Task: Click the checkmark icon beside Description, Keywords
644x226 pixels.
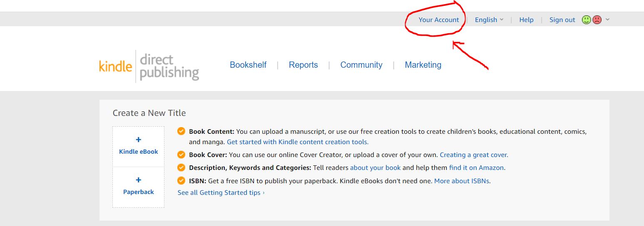Action: point(181,168)
